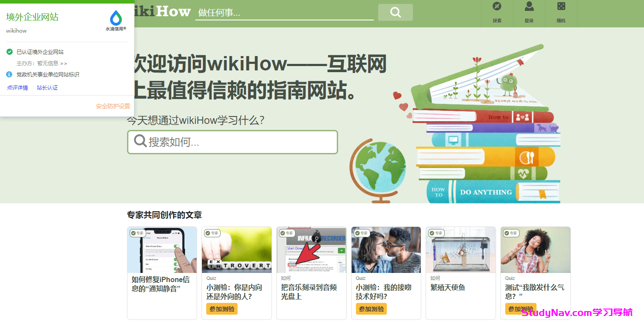This screenshot has height=329, width=644.
Task: Click the header search magnifier button
Action: pos(396,12)
